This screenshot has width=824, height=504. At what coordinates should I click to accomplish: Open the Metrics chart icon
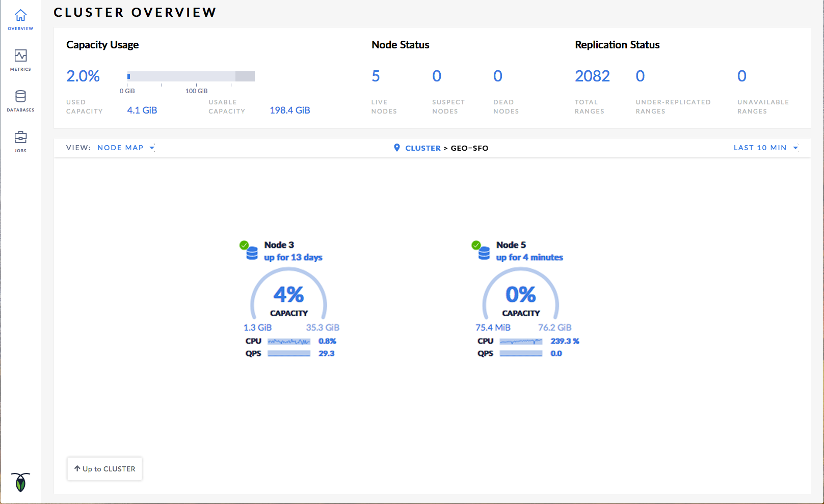click(20, 55)
